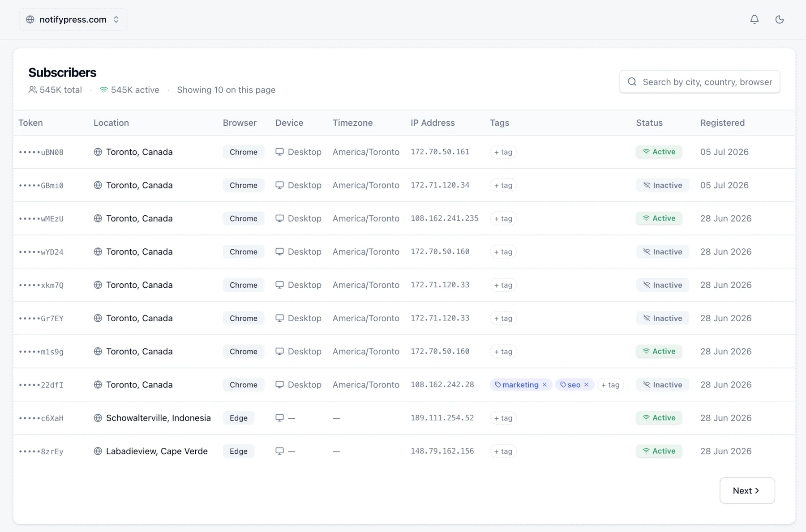Click the globe icon beside Schowalterville, Indonesia
806x532 pixels.
click(98, 418)
